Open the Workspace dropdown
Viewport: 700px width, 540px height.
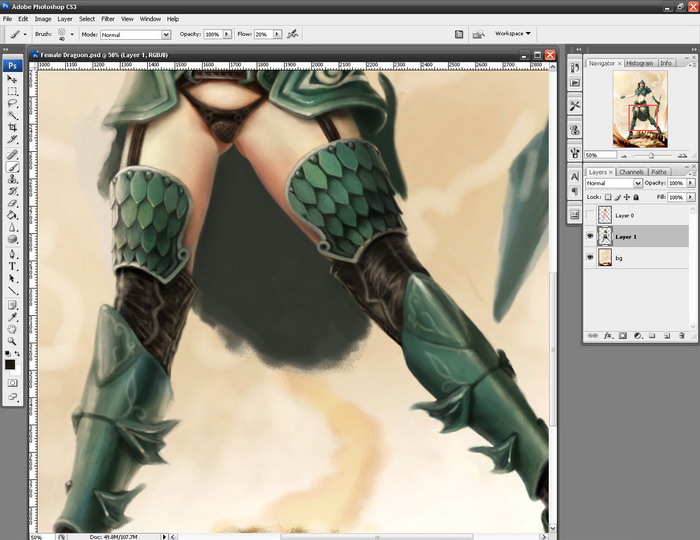click(512, 33)
